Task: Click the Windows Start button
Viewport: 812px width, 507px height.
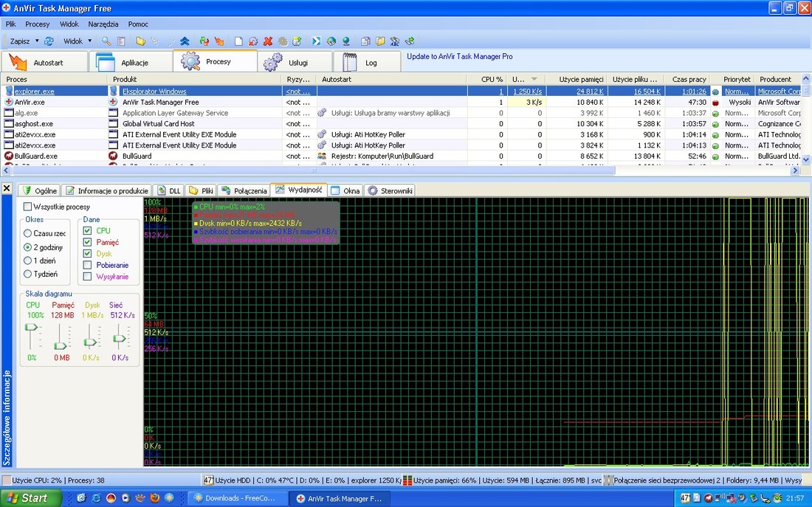Action: coord(31,498)
